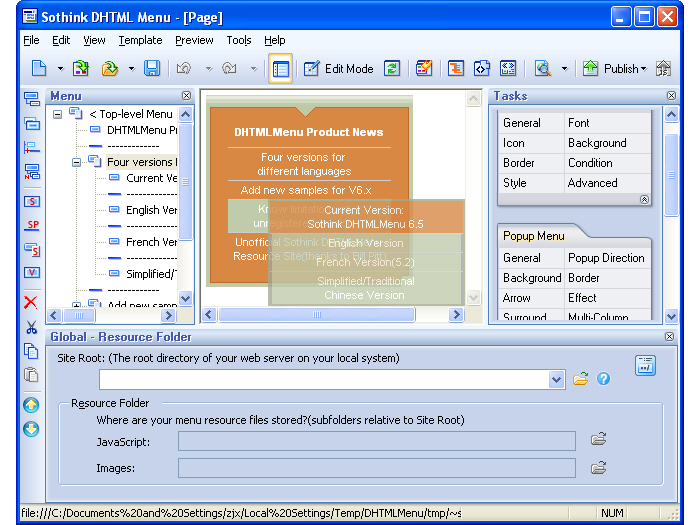700x525 pixels.
Task: Click the blue help question mark icon
Action: pos(603,379)
